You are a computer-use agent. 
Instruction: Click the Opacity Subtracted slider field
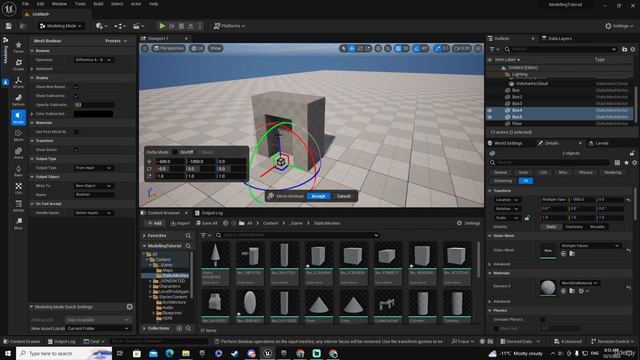click(93, 105)
